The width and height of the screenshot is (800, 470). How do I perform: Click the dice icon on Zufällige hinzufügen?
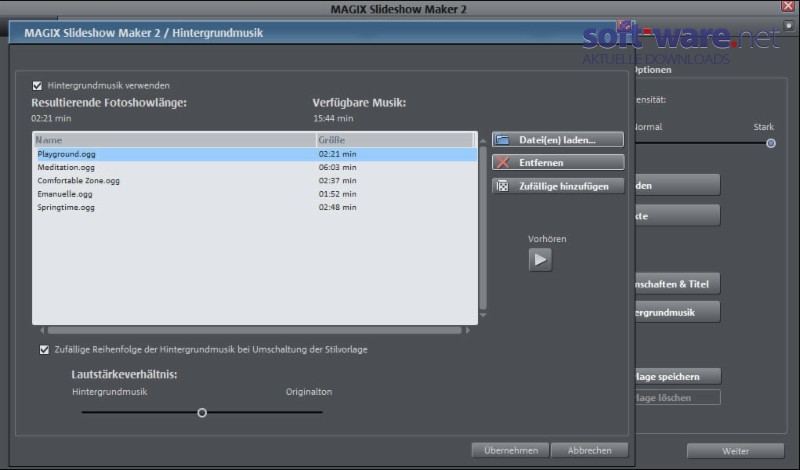point(503,186)
